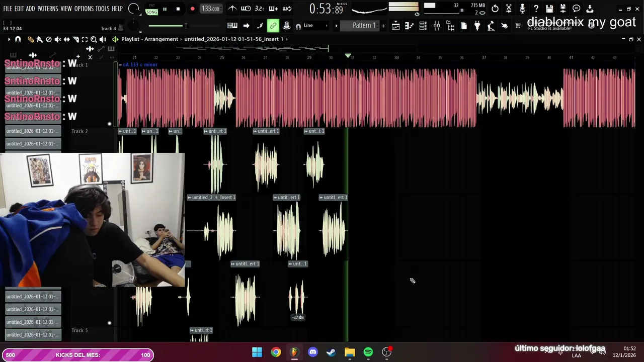Open the PATTERNS menu
Screen dimensions: 644x362
point(48,9)
